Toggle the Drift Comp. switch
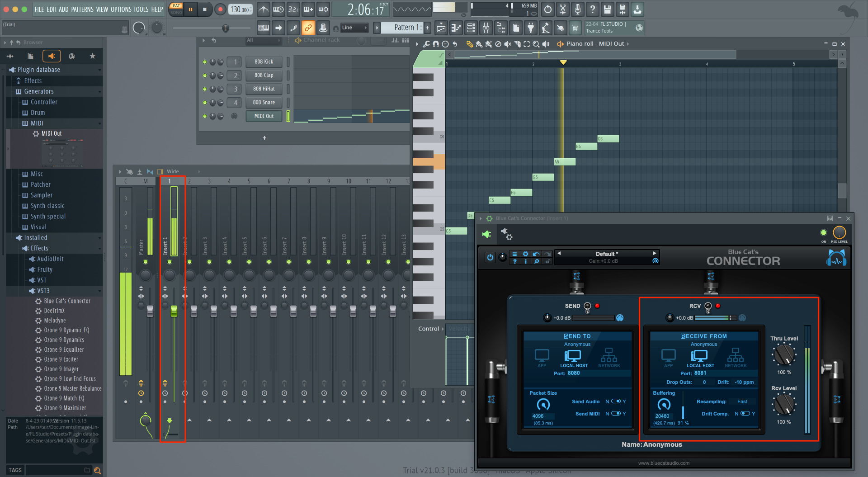Viewport: 868px width, 477px height. click(745, 414)
